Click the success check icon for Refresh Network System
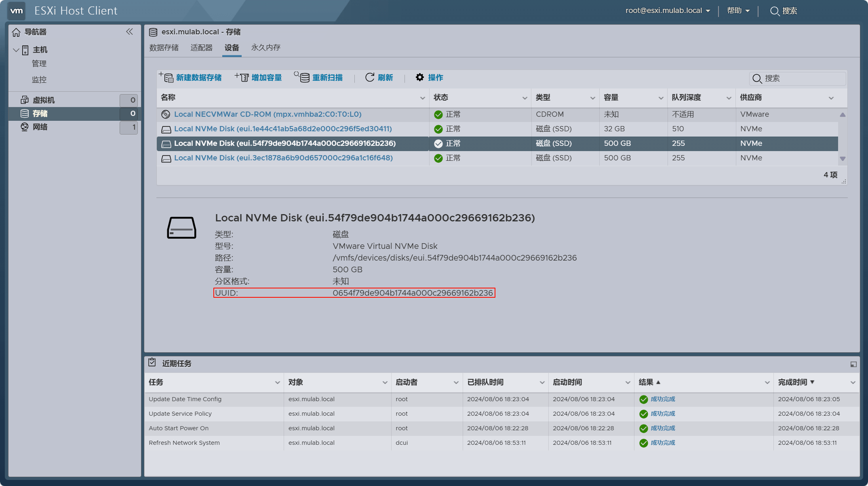868x486 pixels. (644, 443)
